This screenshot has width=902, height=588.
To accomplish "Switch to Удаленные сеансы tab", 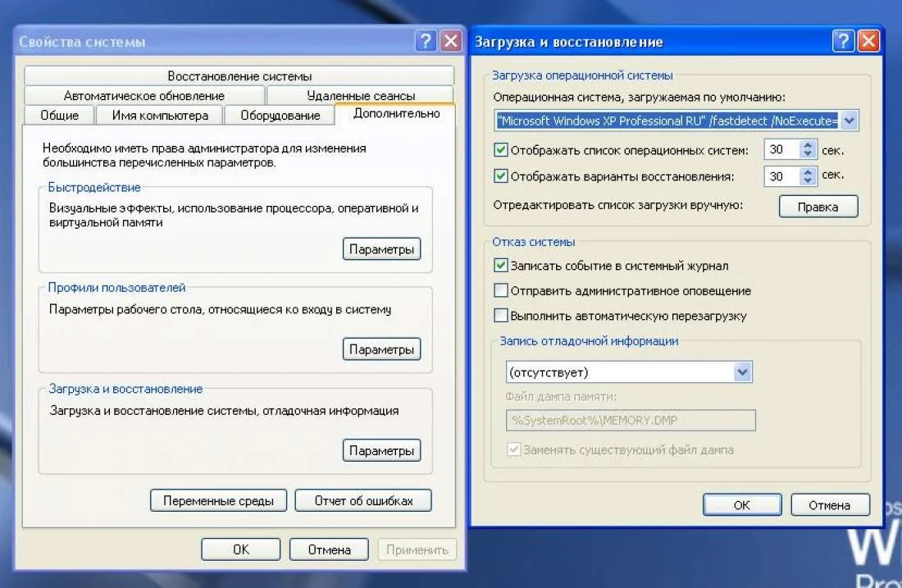I will [x=361, y=95].
